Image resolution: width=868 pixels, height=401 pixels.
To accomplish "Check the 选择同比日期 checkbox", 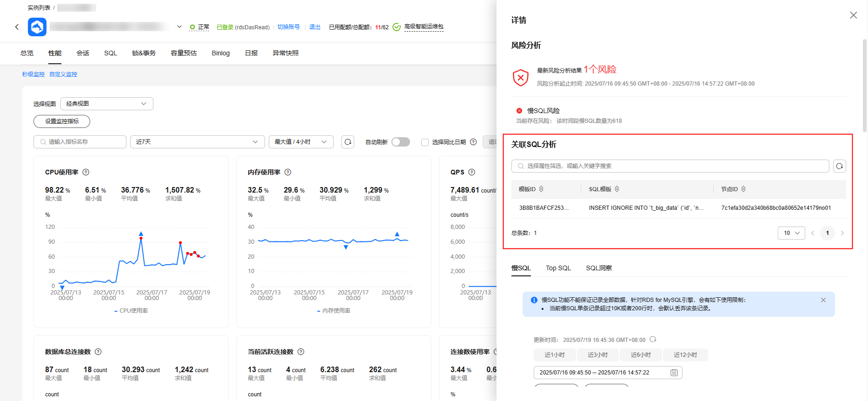I will tap(425, 142).
